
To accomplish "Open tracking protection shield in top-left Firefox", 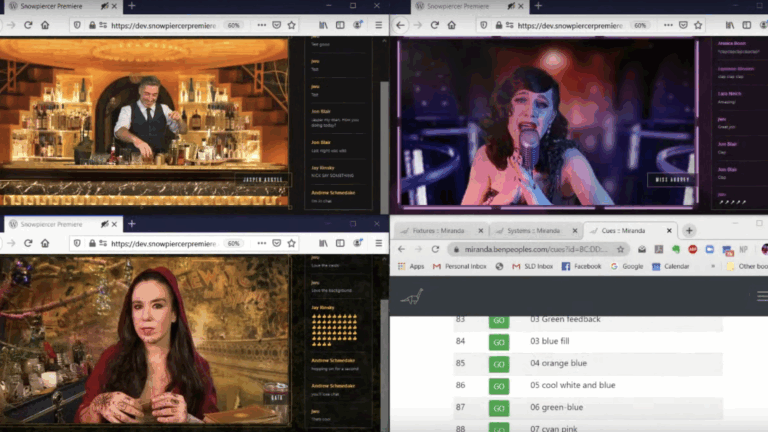I will [x=77, y=25].
